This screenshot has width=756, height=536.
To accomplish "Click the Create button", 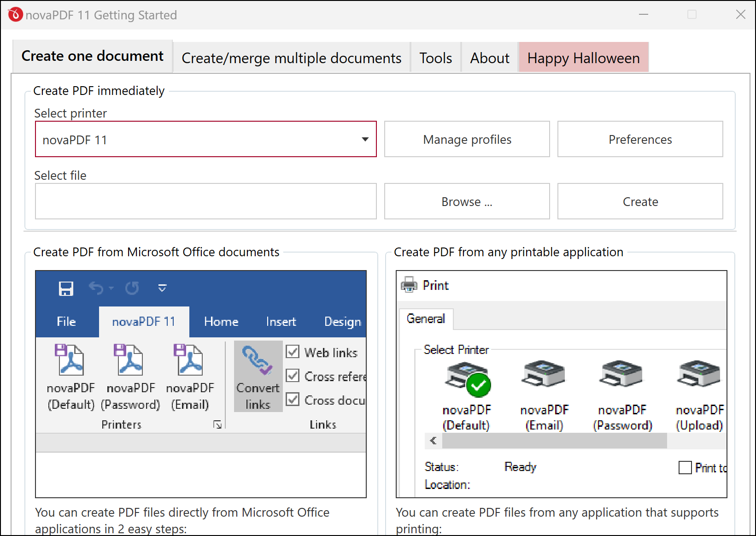I will [640, 201].
